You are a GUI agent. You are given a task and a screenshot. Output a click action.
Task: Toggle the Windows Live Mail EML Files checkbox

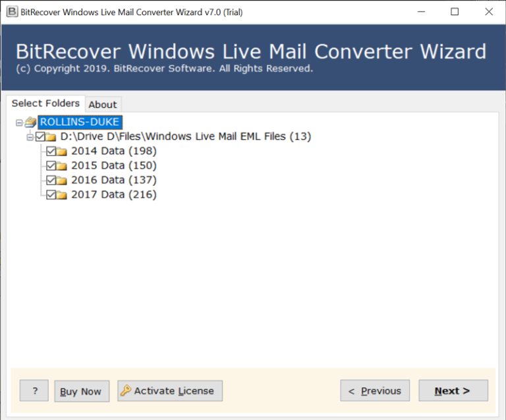pos(40,136)
